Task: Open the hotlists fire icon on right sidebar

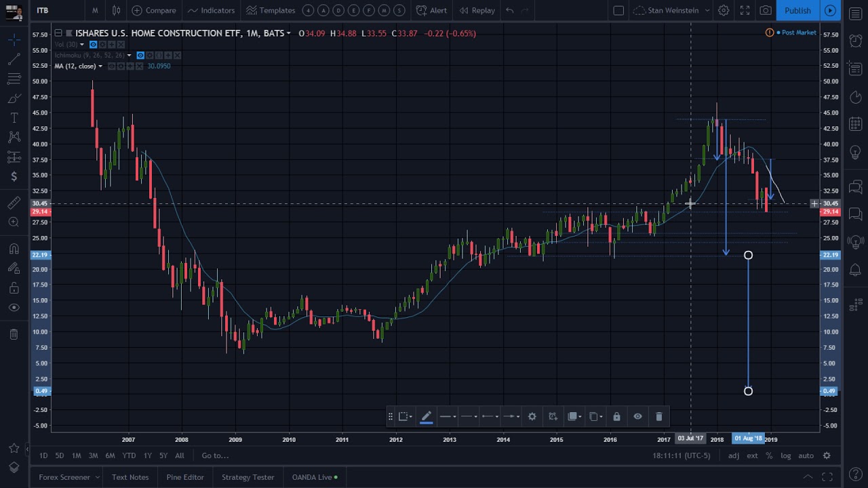Action: click(856, 97)
